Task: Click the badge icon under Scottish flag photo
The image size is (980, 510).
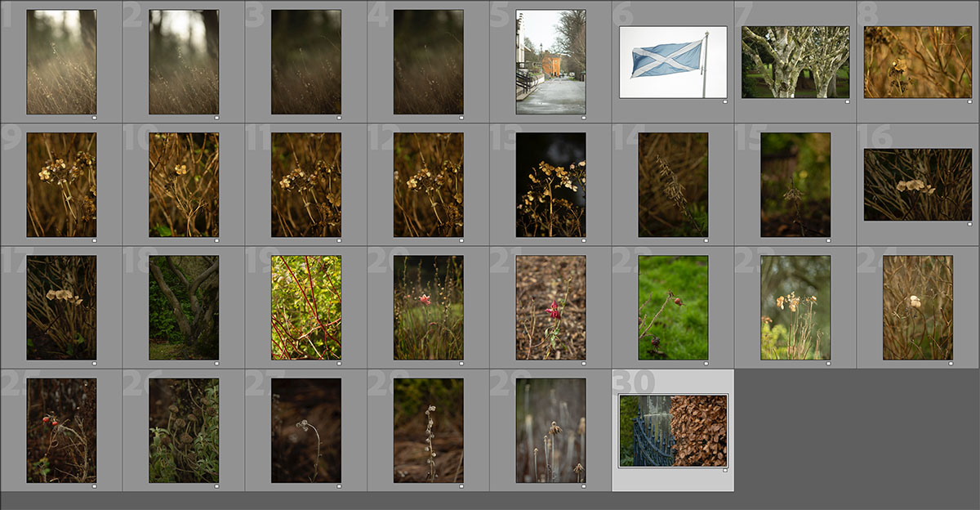Action: tap(725, 102)
